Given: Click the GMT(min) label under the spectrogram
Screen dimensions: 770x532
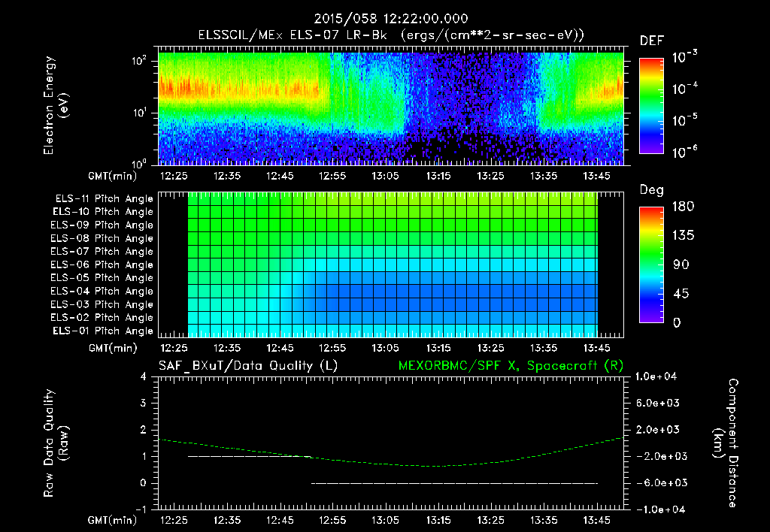Looking at the screenshot, I should point(113,176).
